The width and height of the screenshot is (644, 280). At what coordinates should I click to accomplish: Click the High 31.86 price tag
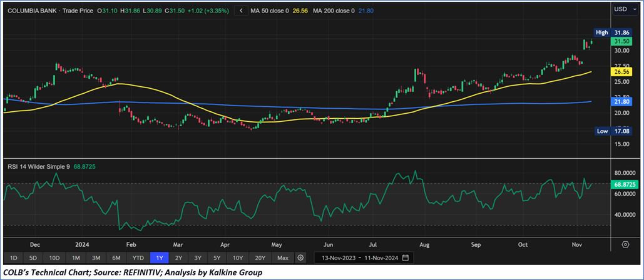point(612,32)
